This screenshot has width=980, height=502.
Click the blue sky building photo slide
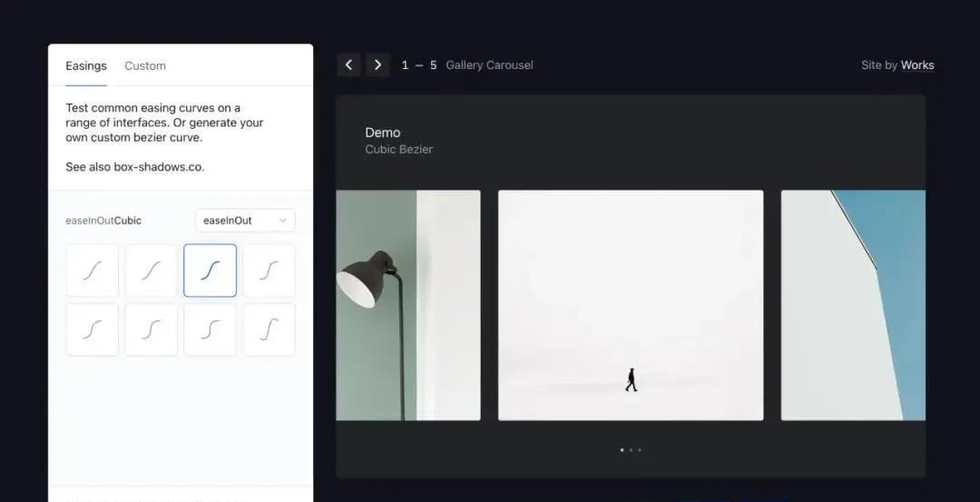pyautogui.click(x=853, y=305)
